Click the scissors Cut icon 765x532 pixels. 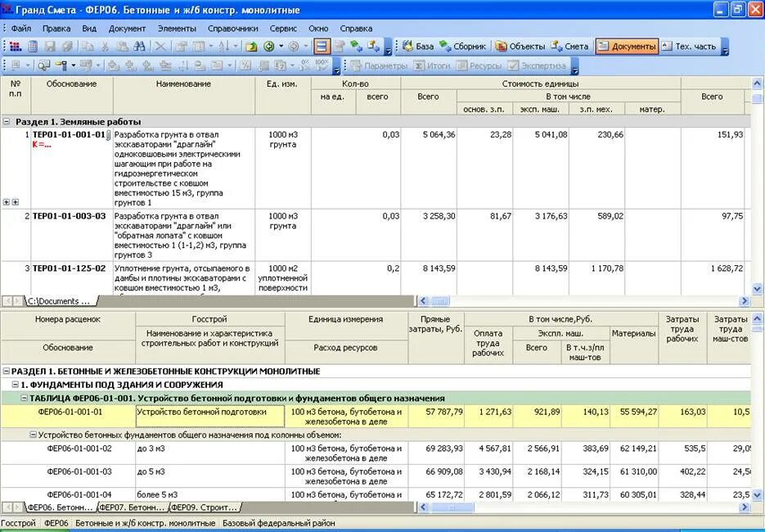(105, 47)
